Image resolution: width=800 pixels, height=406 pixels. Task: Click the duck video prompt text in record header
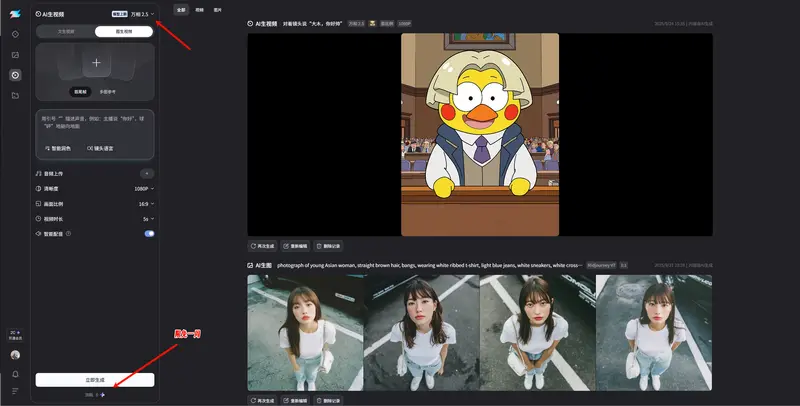[313, 23]
